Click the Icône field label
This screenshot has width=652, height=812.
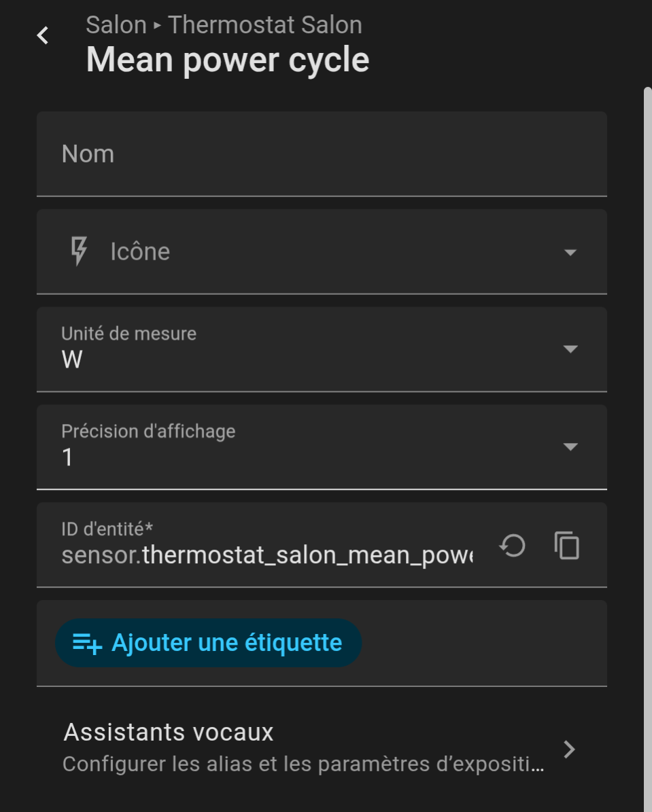click(x=140, y=252)
